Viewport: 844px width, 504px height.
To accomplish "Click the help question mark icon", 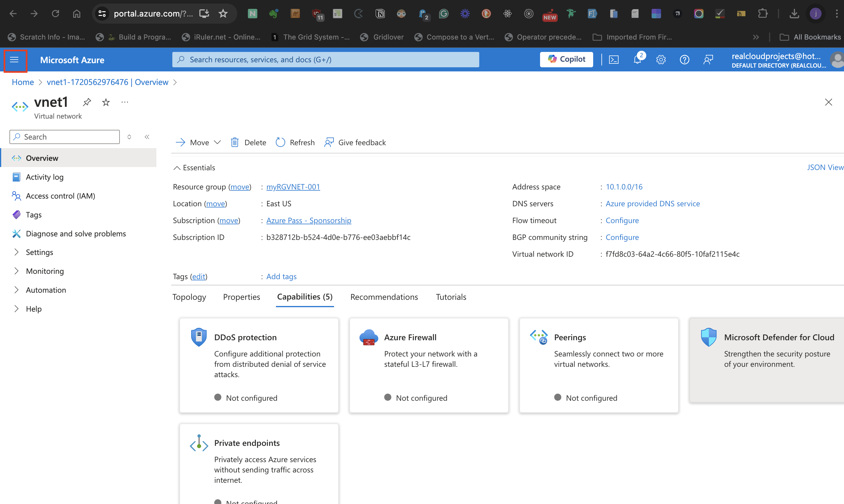I will pyautogui.click(x=684, y=60).
